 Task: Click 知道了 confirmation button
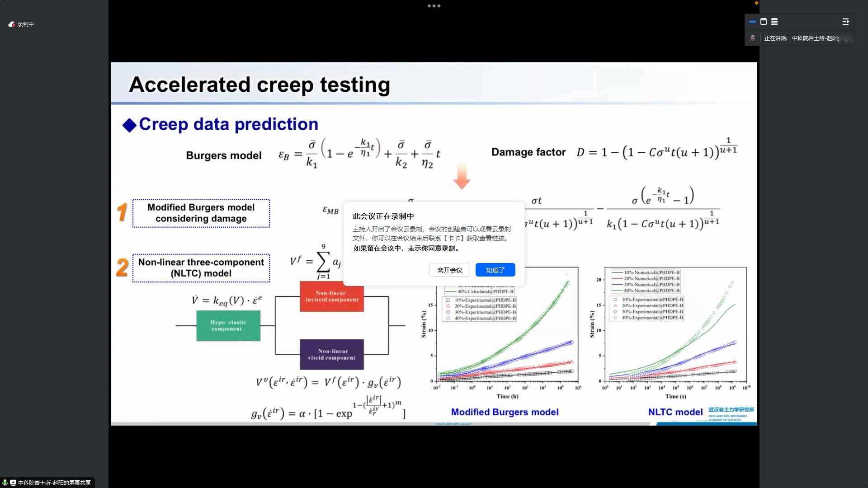pos(495,270)
